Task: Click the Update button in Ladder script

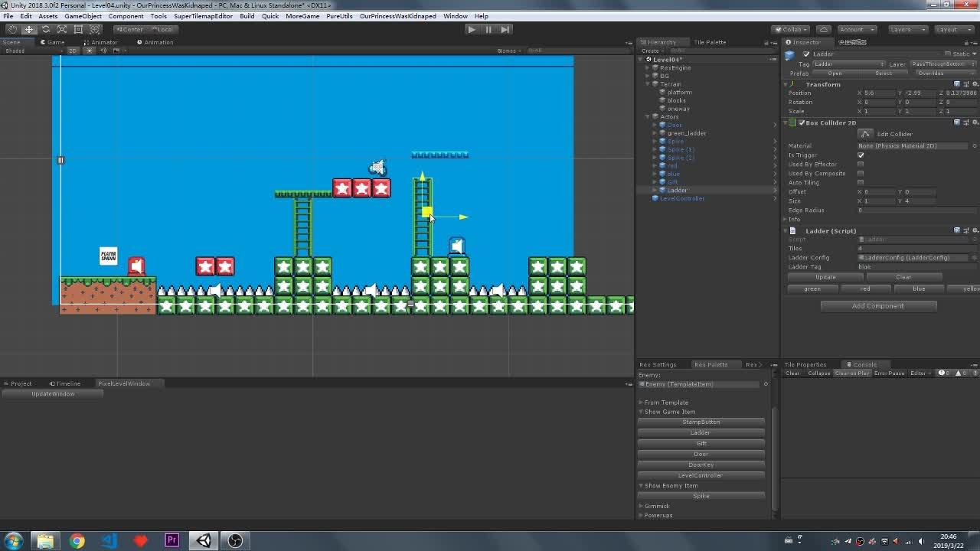Action: point(825,277)
